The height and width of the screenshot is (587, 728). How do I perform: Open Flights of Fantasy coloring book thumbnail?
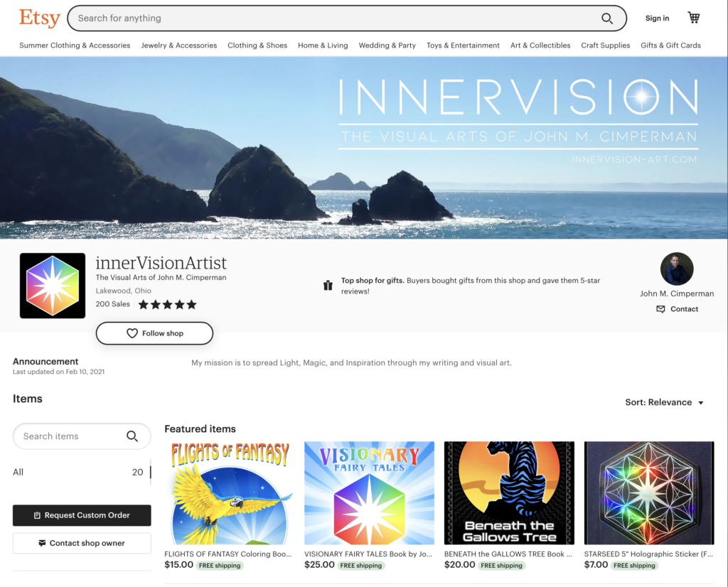(x=228, y=492)
